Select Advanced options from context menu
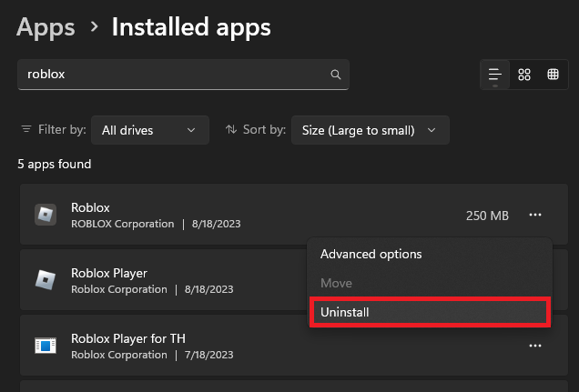579x392 pixels. [x=371, y=254]
